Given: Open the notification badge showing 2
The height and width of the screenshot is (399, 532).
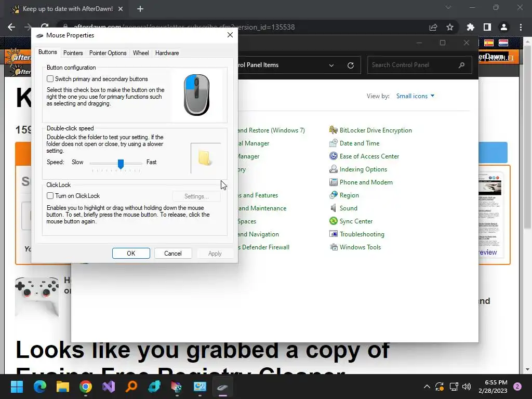Looking at the screenshot, I should tap(517, 387).
